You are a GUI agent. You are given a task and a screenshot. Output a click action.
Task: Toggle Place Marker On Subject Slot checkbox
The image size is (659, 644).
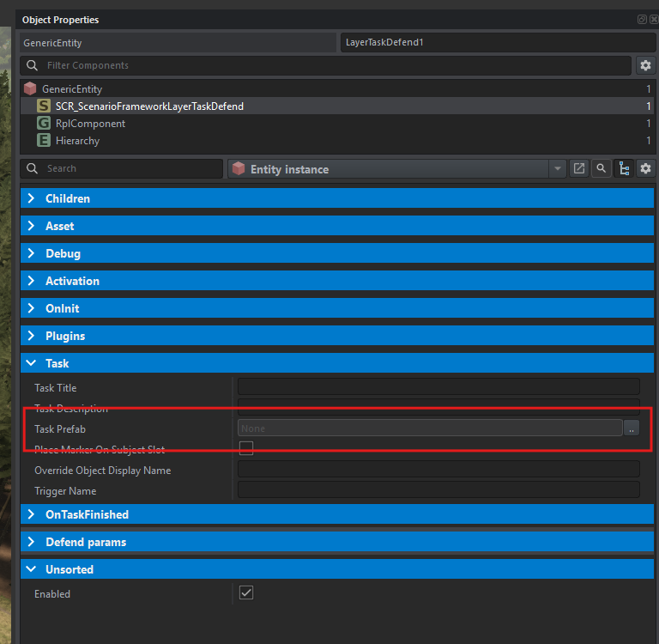click(246, 448)
